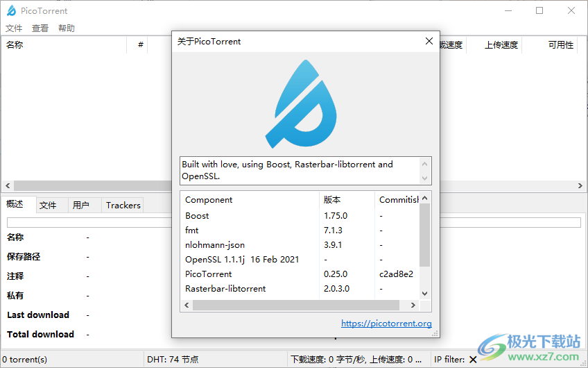The height and width of the screenshot is (368, 588).
Task: Switch to the Trackers tab
Action: click(123, 206)
